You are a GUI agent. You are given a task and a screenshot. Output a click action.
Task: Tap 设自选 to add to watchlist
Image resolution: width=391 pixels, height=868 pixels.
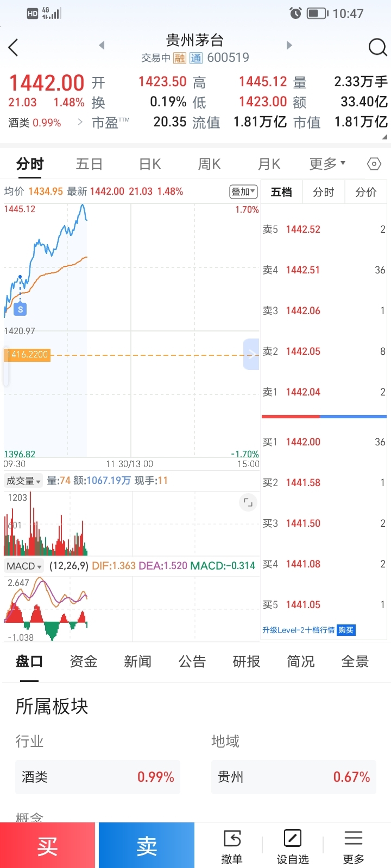(293, 846)
